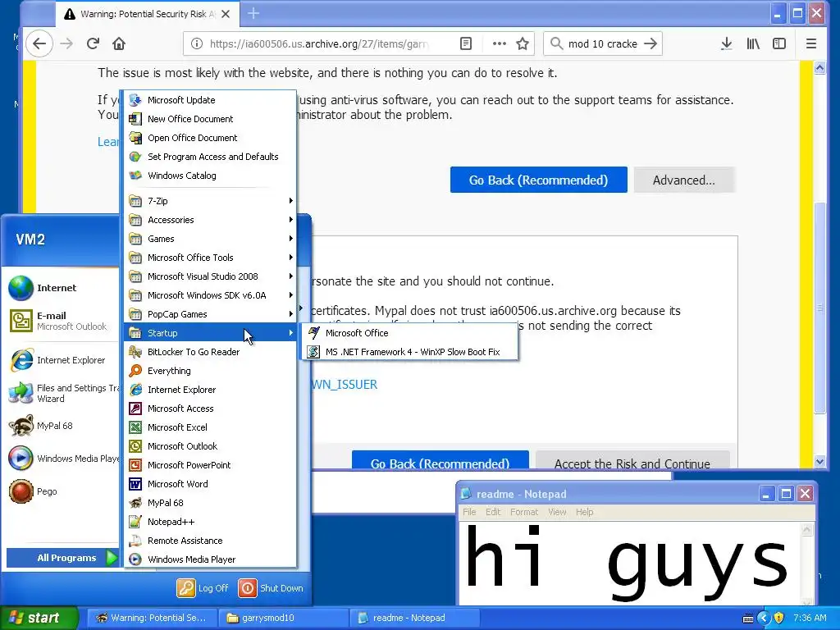Bookmark this page with the star icon
The image size is (840, 630).
click(x=523, y=43)
